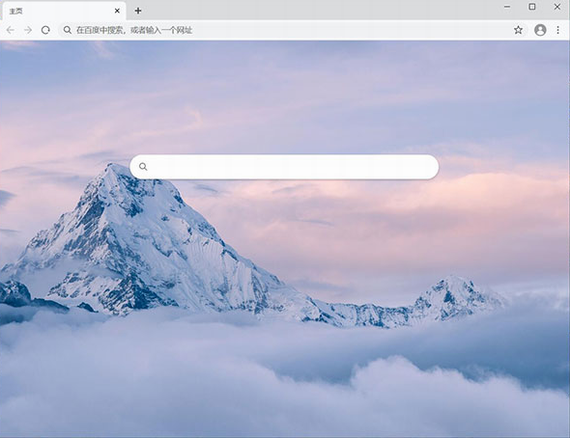Click the magnifier icon in the address bar

point(67,30)
